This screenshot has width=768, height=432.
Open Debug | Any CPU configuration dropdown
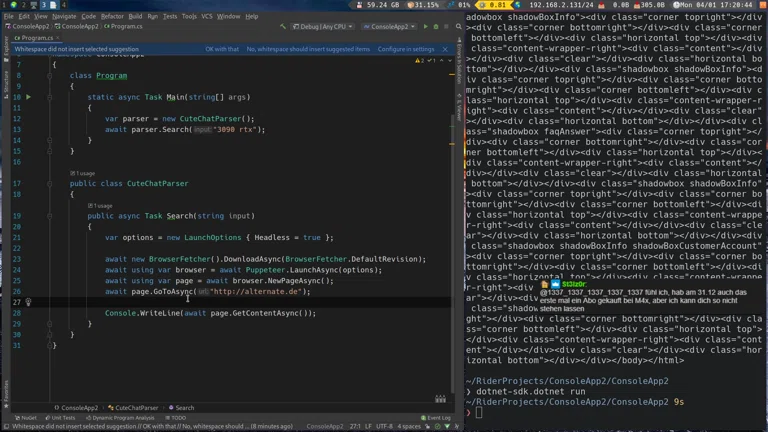click(322, 26)
